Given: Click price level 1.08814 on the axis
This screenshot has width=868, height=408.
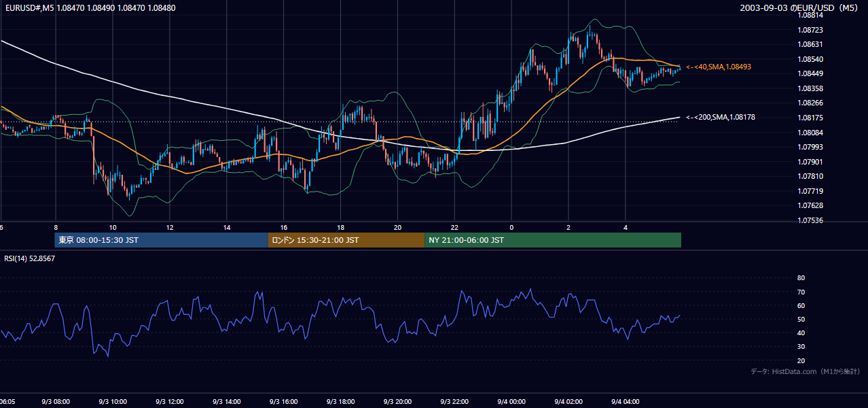Looking at the screenshot, I should click(810, 15).
